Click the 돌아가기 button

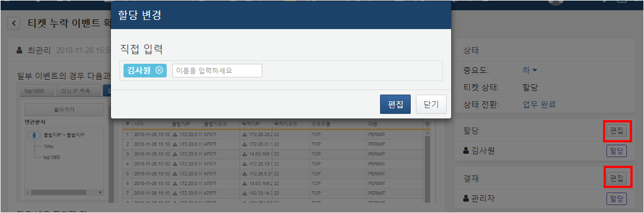pos(64,110)
